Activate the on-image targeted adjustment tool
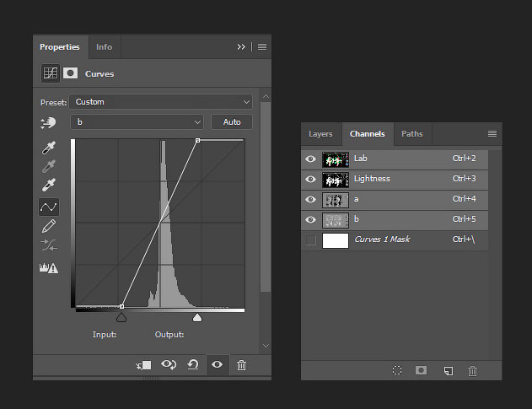 48,122
